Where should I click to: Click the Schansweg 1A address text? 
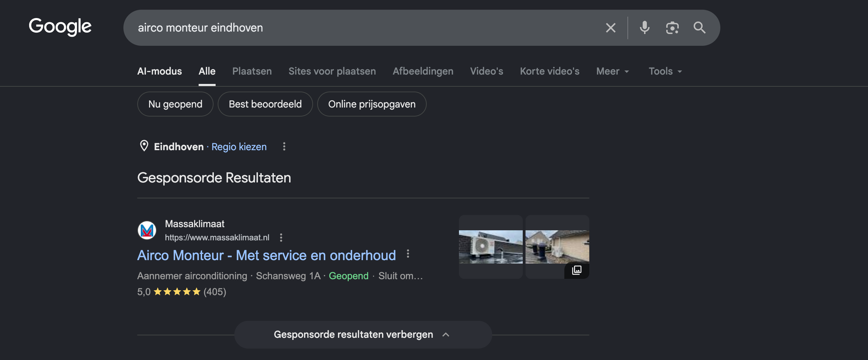pyautogui.click(x=288, y=276)
